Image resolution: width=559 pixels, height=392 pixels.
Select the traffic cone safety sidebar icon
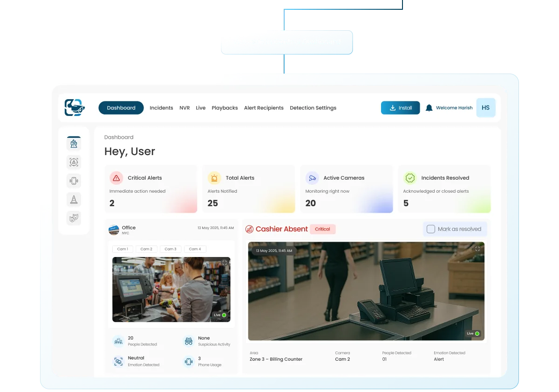74,199
